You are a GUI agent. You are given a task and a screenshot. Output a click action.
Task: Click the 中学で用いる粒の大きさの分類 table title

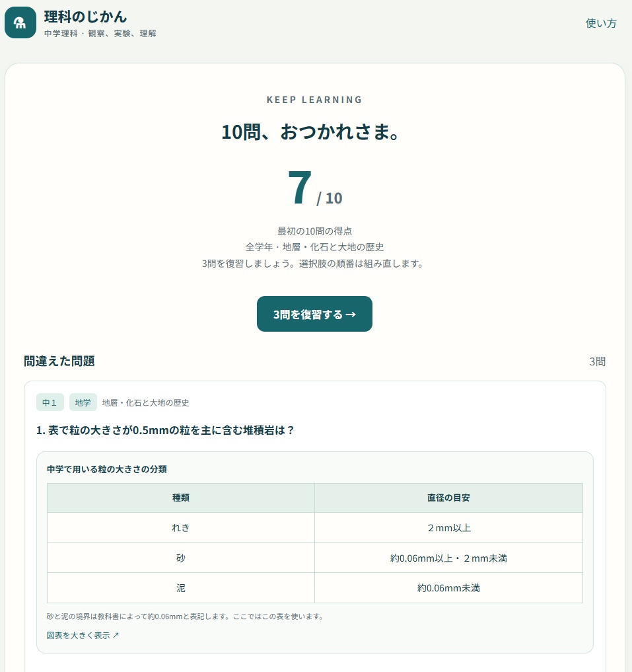pos(107,469)
